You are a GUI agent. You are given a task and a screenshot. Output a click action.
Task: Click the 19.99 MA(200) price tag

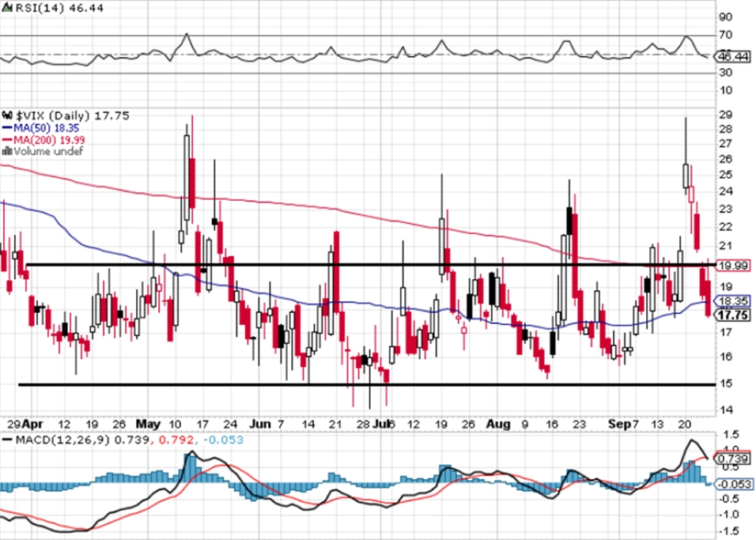pyautogui.click(x=733, y=265)
